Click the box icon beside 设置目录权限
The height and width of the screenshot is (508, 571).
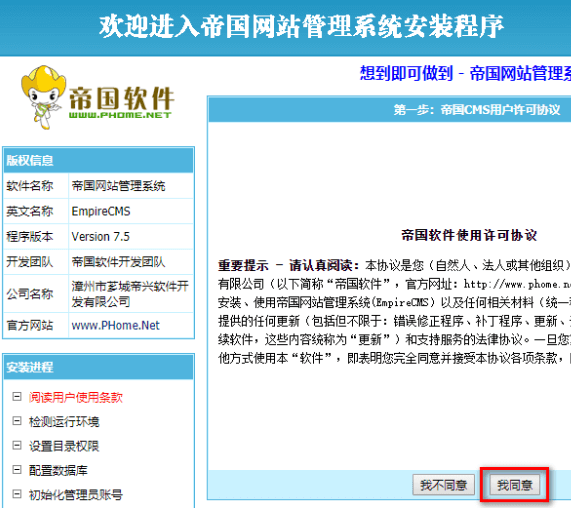[17, 445]
